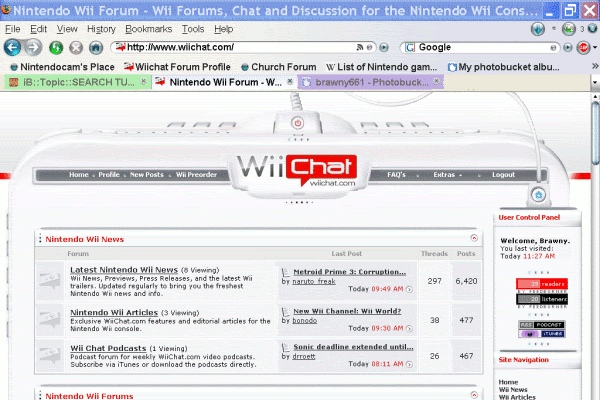Switch to the iB::Topic::SEARCH tab
The height and width of the screenshot is (400, 600).
[77, 82]
